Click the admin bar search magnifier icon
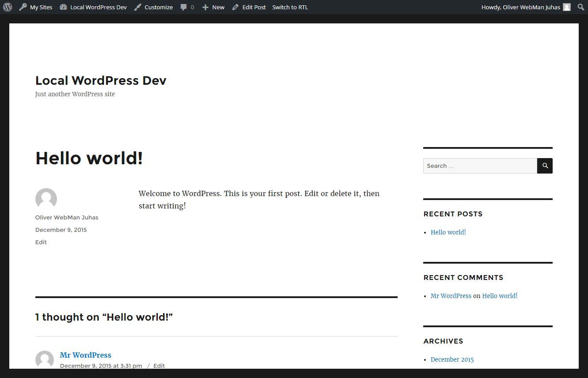Screen dimensions: 588x378 [581, 7]
